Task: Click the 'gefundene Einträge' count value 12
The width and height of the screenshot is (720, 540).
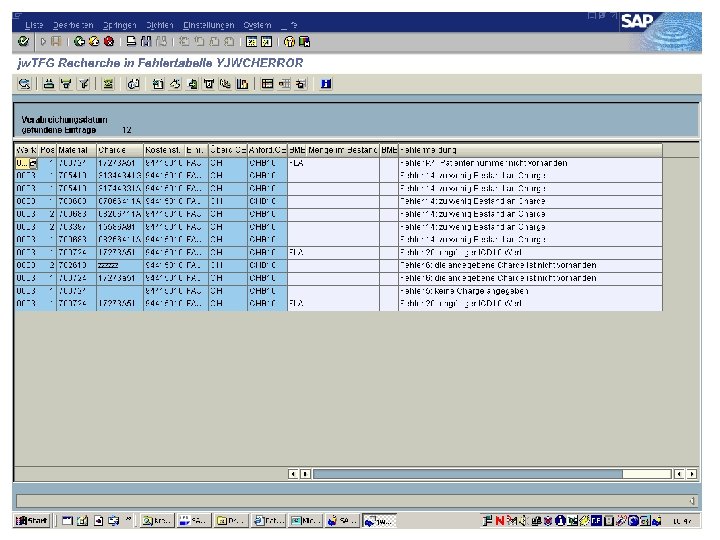Action: click(127, 130)
